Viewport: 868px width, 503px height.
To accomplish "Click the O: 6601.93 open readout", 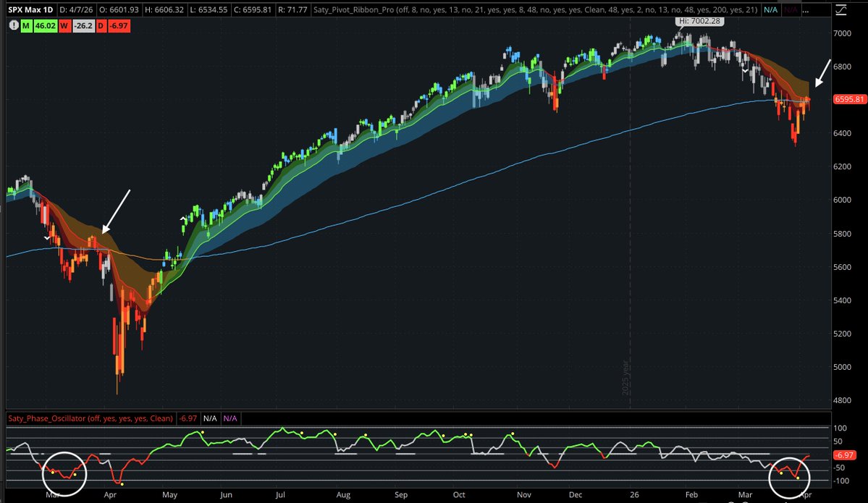I will click(x=119, y=10).
